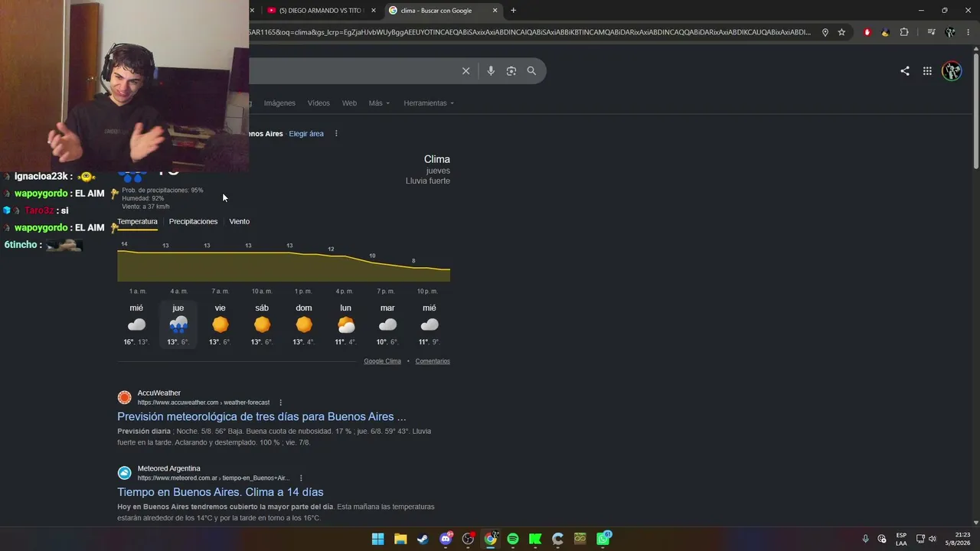Open a new browser tab
Viewport: 980px width, 551px height.
click(x=513, y=10)
